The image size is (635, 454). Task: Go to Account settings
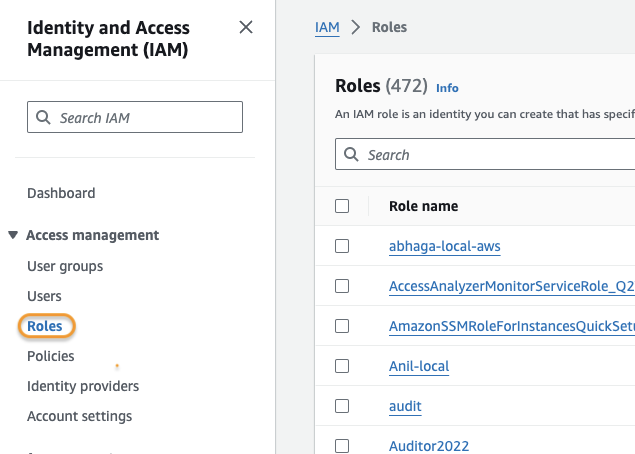pos(79,416)
